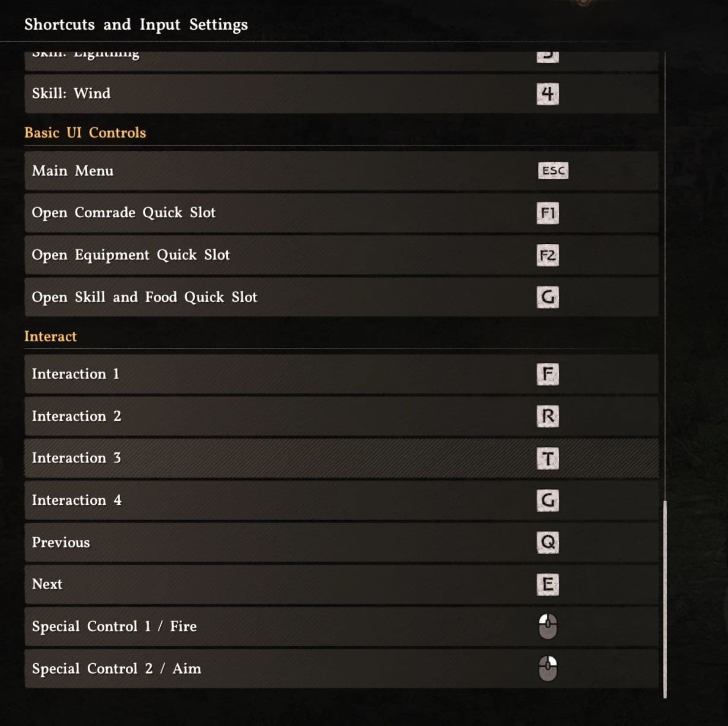Click the Q key icon for Previous
The width and height of the screenshot is (728, 726).
pos(547,542)
